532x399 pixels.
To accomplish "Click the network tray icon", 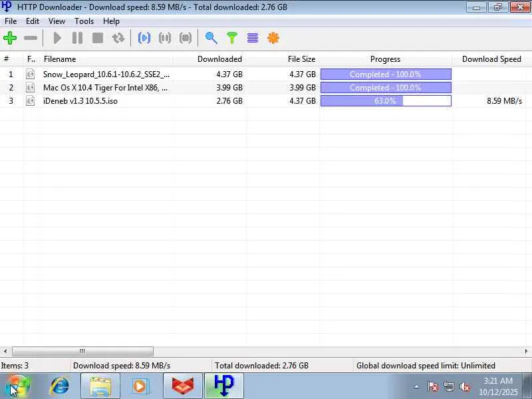I will [449, 386].
